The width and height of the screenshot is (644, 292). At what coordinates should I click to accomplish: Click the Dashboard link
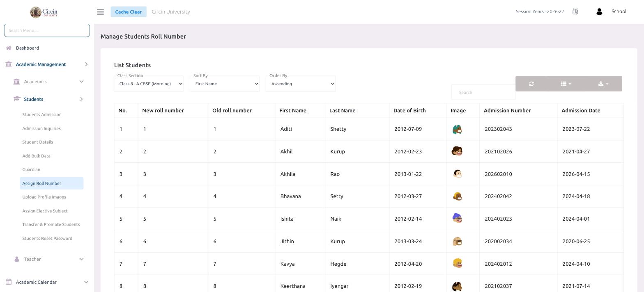tap(28, 48)
